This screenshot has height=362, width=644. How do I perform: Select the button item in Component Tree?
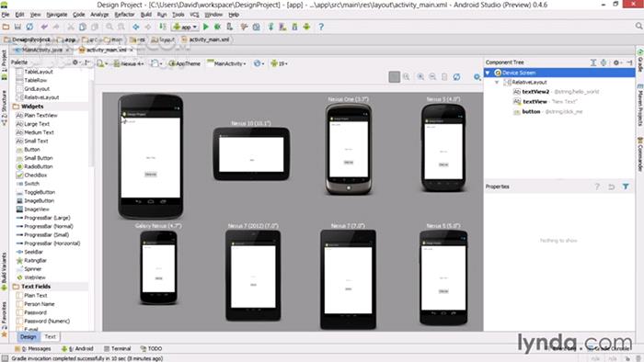pyautogui.click(x=531, y=111)
